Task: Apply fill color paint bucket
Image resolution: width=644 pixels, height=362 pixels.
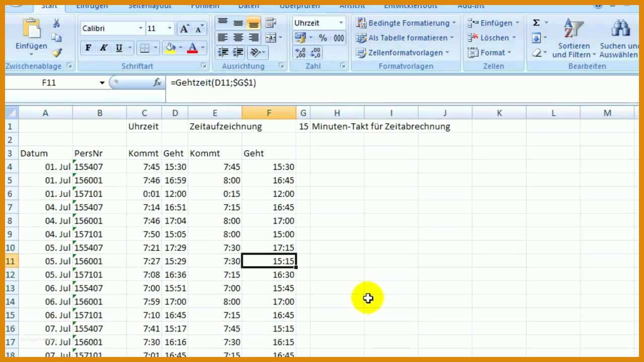Action: click(170, 48)
